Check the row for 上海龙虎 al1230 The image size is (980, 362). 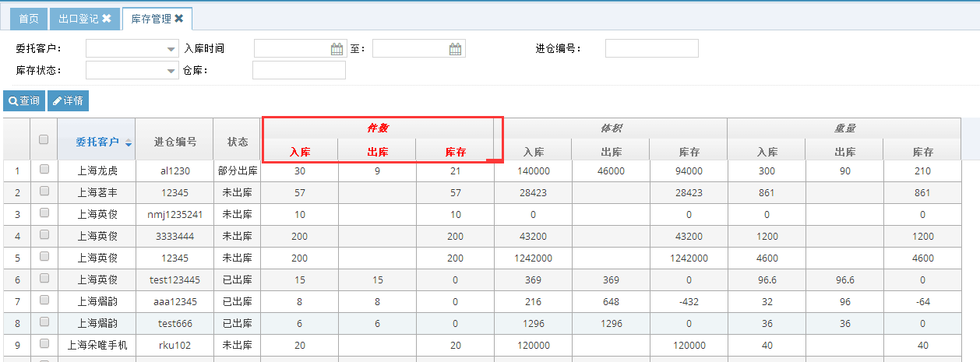(x=44, y=169)
